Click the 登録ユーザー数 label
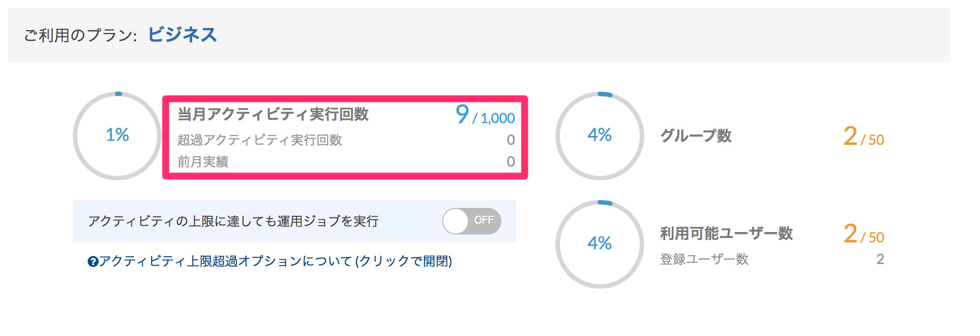Image resolution: width=980 pixels, height=336 pixels. pyautogui.click(x=704, y=259)
